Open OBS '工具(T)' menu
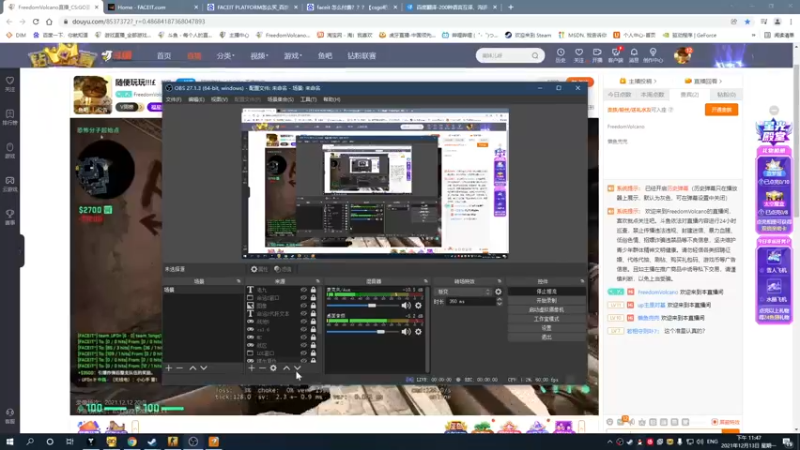Screen dimensions: 800x450 pos(308,99)
